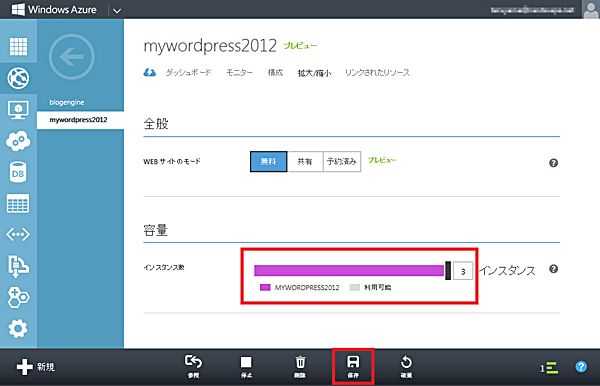Click the 削除 trash button
The height and width of the screenshot is (386, 600).
point(300,366)
